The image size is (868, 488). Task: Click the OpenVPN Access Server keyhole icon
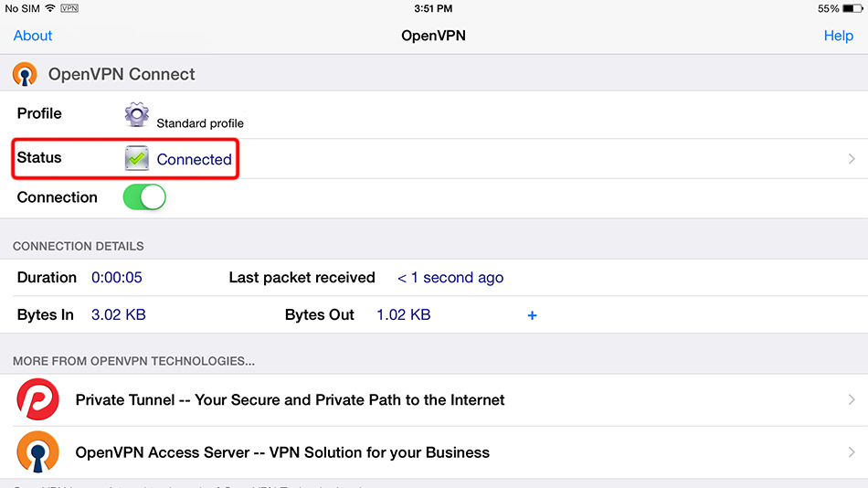37,452
